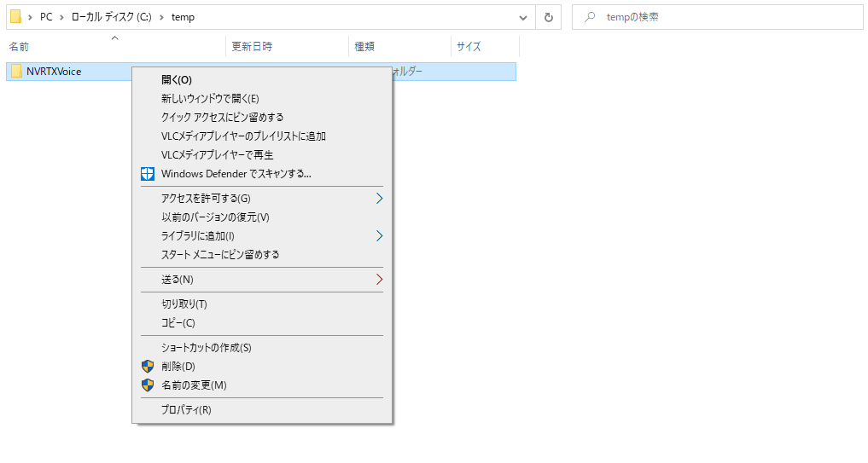Click the shield icon beside 削除(D)
The image size is (868, 463).
coord(148,366)
